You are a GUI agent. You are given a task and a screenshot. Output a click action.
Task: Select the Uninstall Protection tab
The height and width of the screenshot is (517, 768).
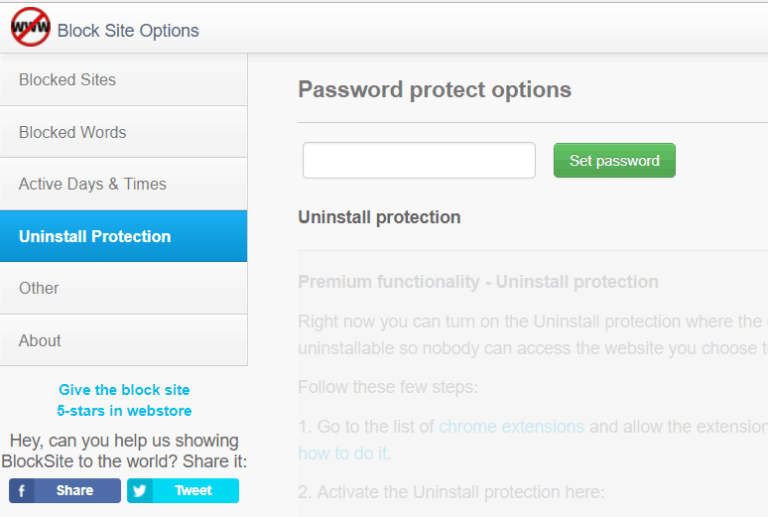(x=123, y=237)
